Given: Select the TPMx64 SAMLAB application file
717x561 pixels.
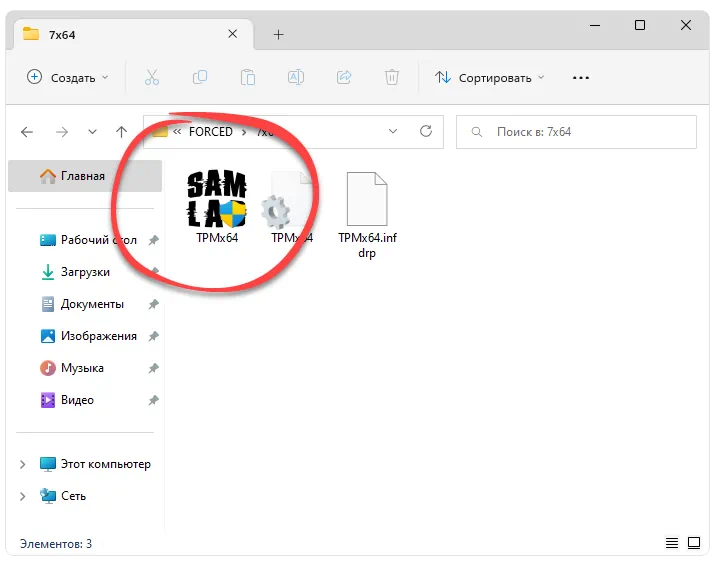Looking at the screenshot, I should click(217, 206).
